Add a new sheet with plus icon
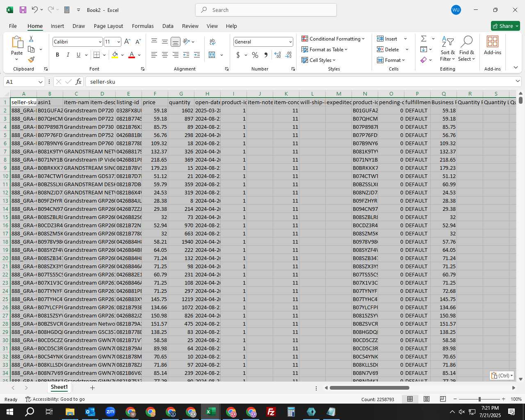The image size is (525, 420). point(92,388)
